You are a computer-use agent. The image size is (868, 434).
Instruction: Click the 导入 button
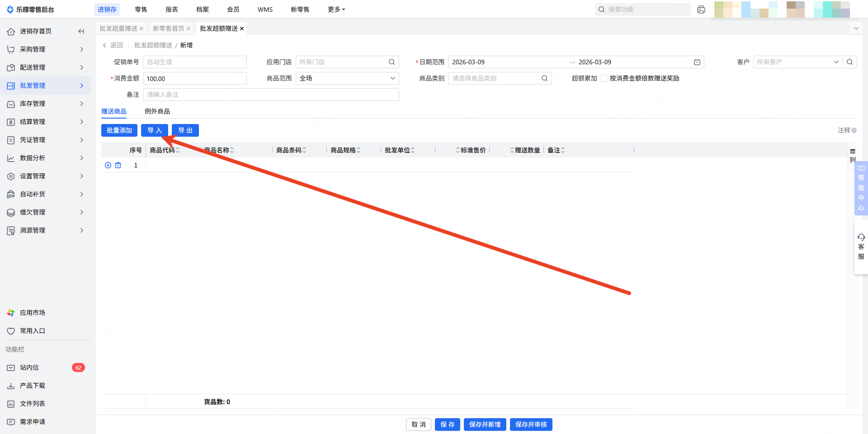tap(155, 130)
